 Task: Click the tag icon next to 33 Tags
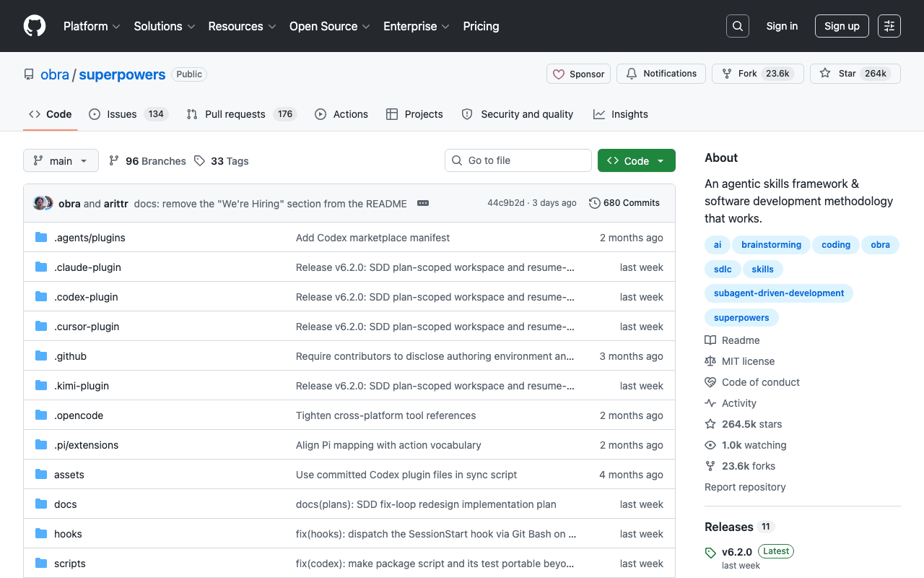click(199, 160)
